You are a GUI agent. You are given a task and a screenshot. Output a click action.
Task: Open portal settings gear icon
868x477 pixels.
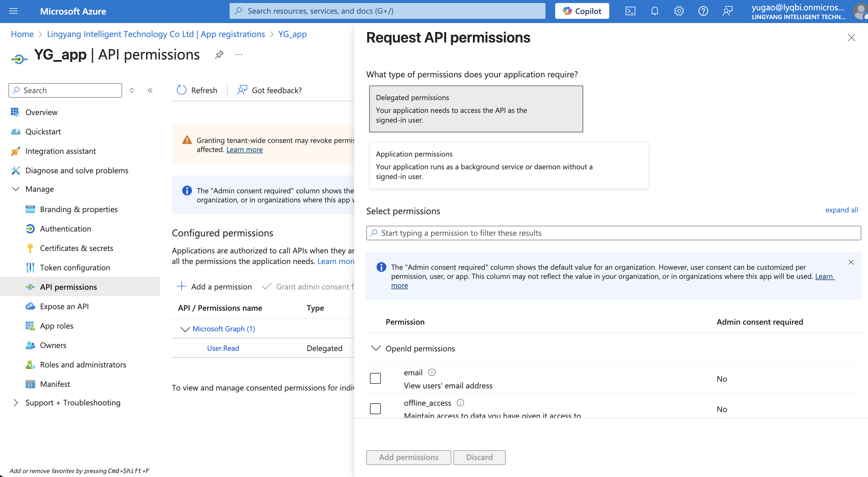click(x=678, y=11)
